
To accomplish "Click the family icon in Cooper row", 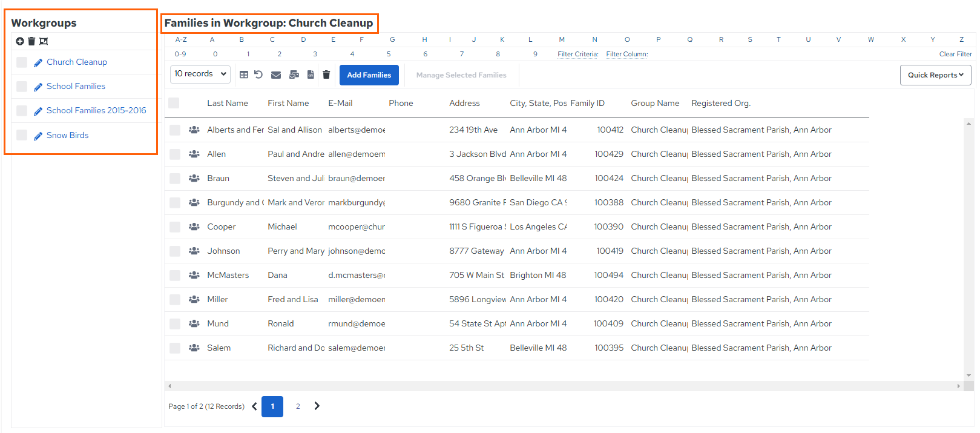I will (194, 226).
